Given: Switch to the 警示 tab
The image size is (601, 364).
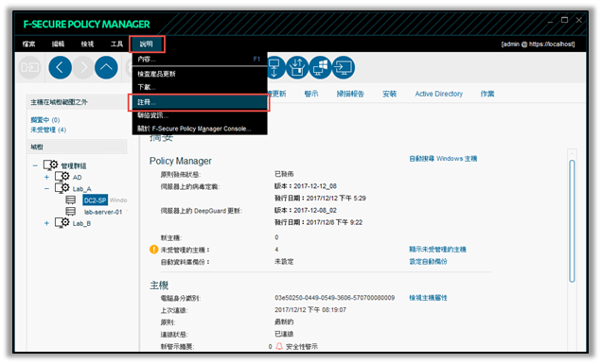Looking at the screenshot, I should pyautogui.click(x=311, y=94).
